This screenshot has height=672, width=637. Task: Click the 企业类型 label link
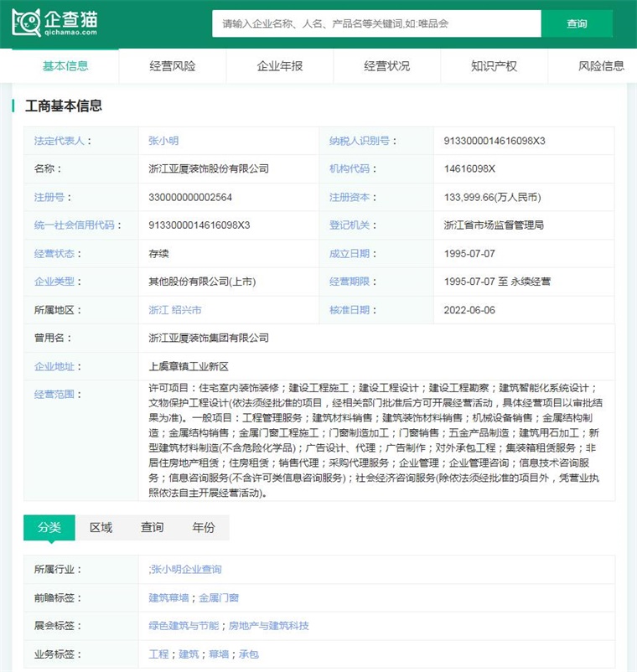[54, 282]
